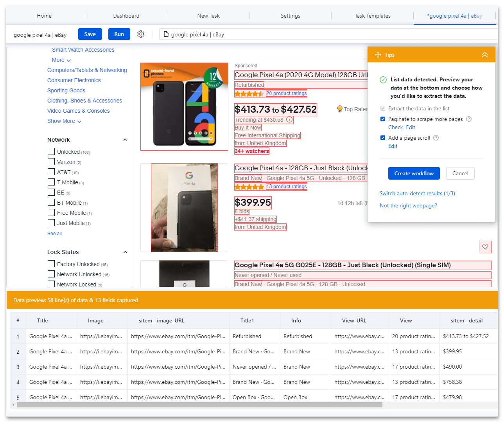Go to the Settings tab
The width and height of the screenshot is (504, 423).
tap(291, 16)
